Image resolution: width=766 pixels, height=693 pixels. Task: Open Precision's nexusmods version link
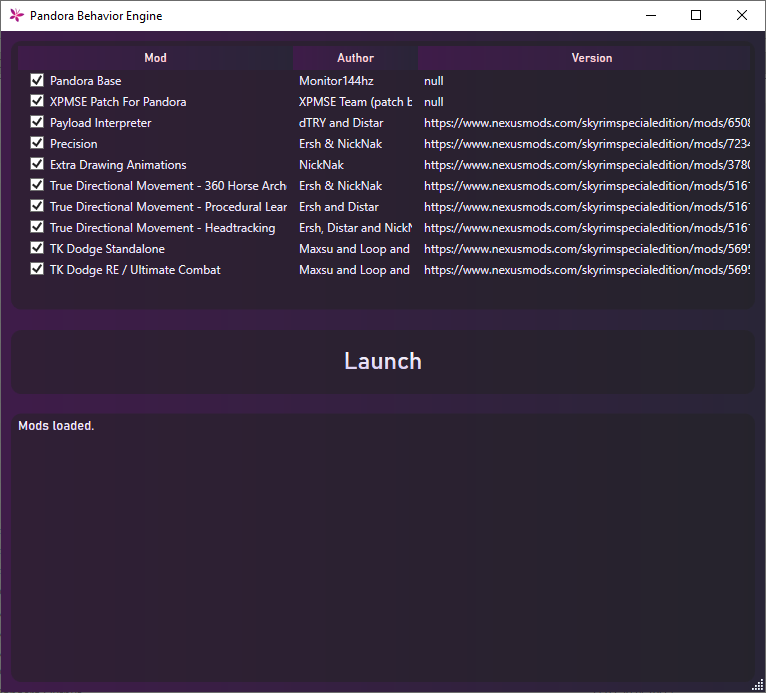tap(587, 144)
